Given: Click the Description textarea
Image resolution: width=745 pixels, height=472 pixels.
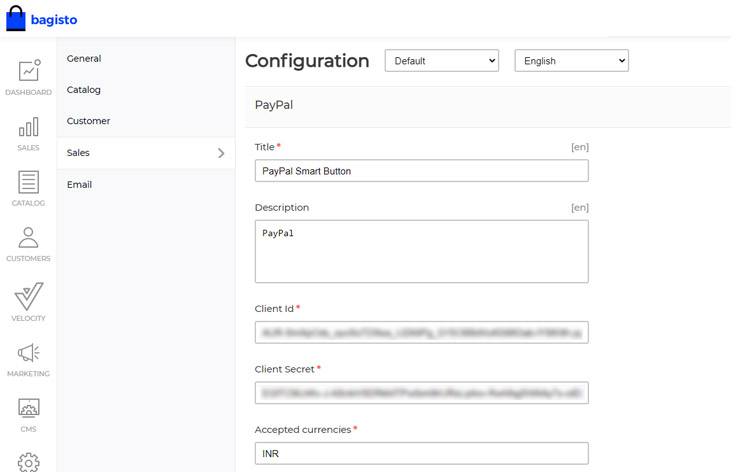Looking at the screenshot, I should 421,251.
